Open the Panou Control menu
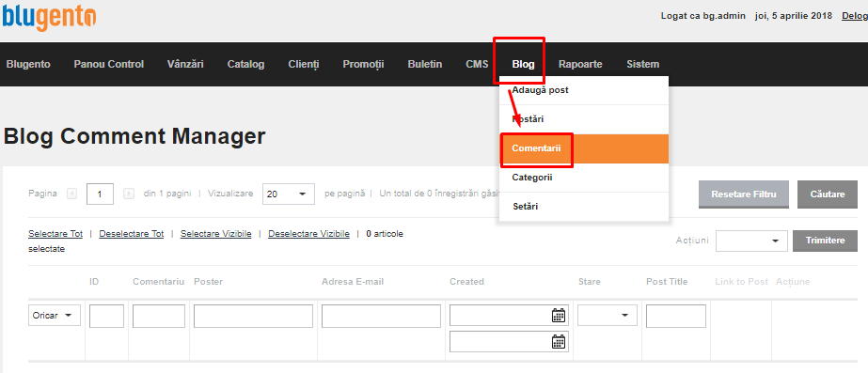This screenshot has height=373, width=868. point(108,64)
